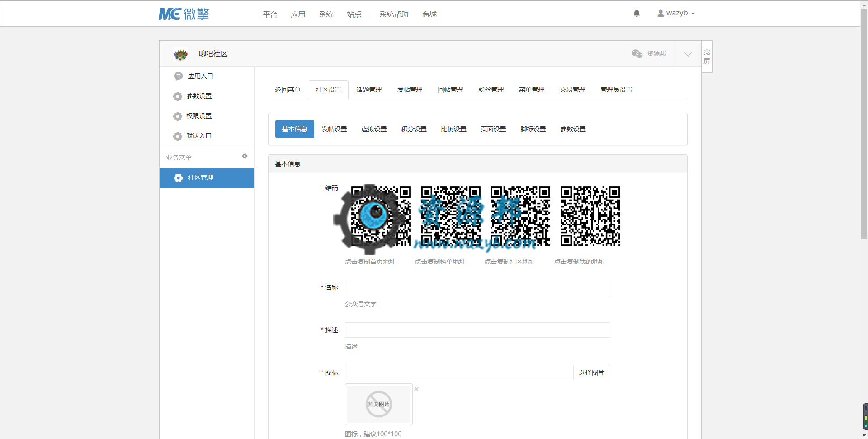Click the 暂无图片 placeholder thumbnail
The image size is (868, 439).
coord(379,404)
